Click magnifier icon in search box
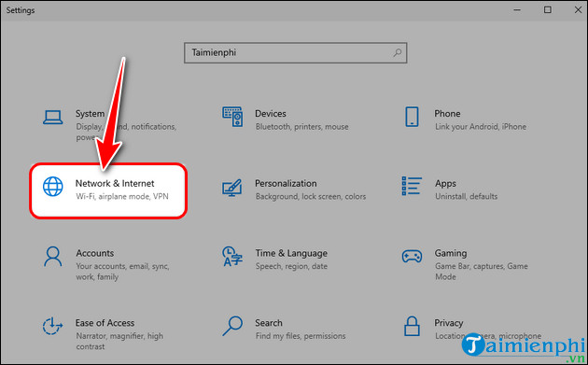 coord(398,53)
